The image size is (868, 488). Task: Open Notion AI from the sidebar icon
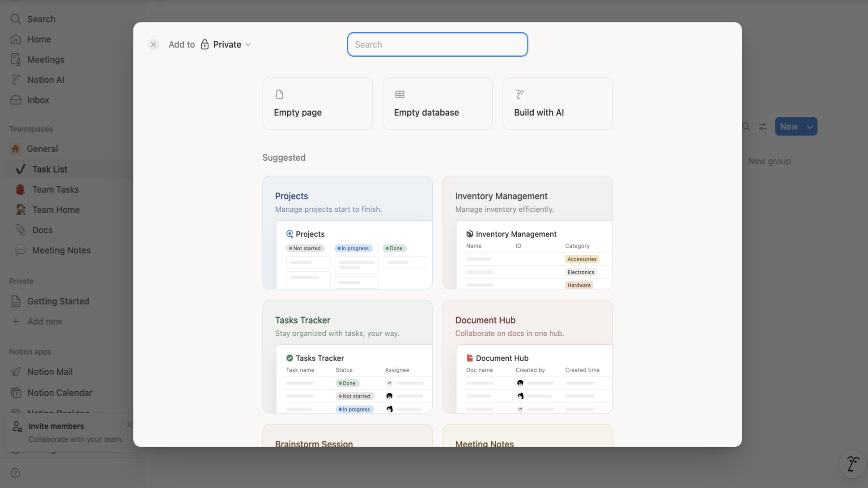click(x=15, y=79)
